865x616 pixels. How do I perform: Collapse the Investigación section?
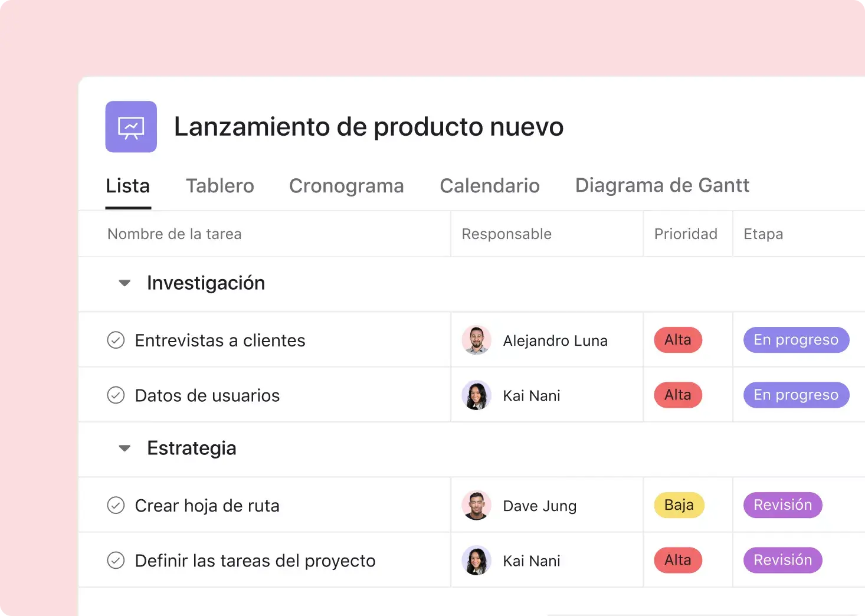click(124, 283)
